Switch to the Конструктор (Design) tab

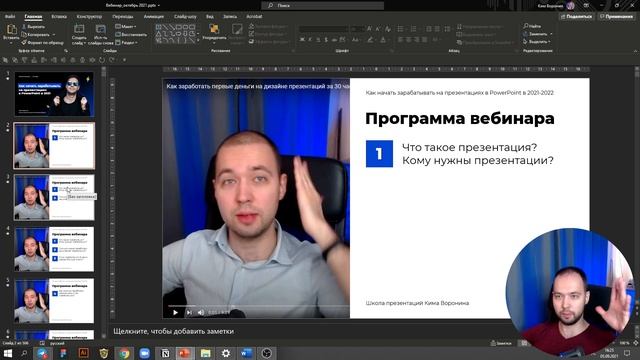pos(89,17)
